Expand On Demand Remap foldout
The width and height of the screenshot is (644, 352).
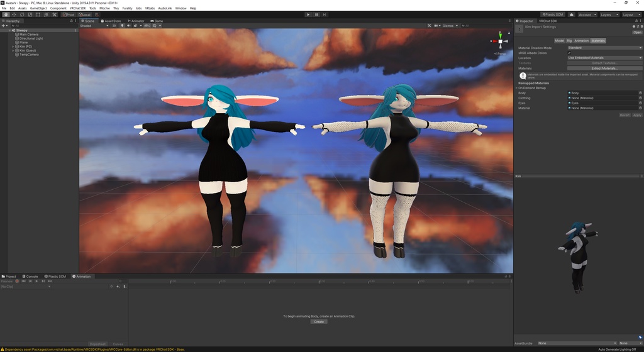click(x=517, y=88)
